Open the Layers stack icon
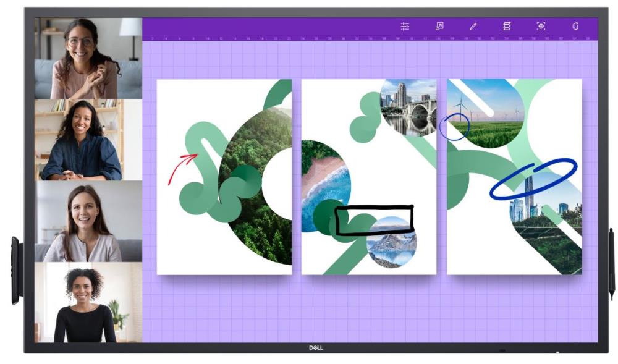 coord(507,27)
